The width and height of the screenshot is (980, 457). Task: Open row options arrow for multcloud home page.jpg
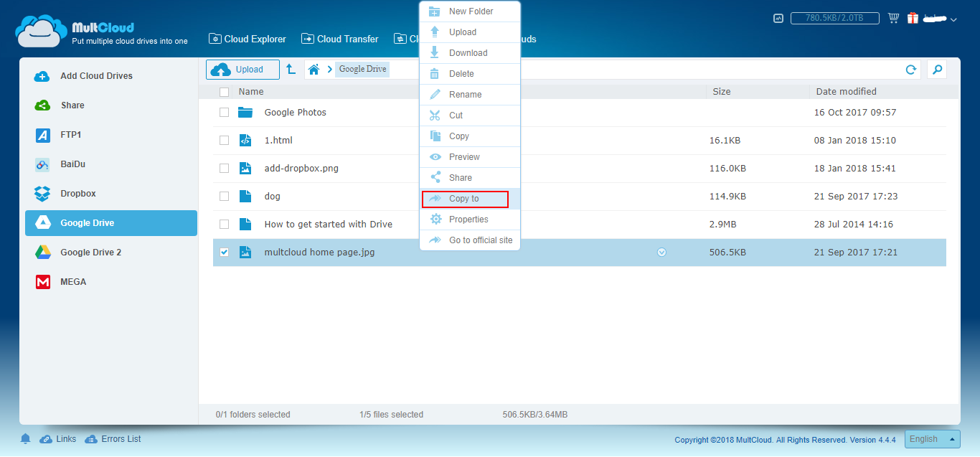point(661,252)
